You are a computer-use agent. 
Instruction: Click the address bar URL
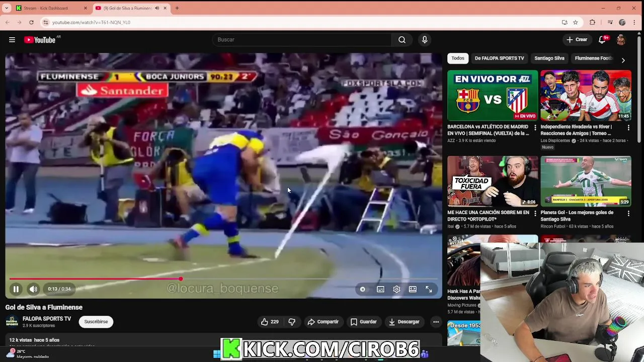tap(91, 23)
